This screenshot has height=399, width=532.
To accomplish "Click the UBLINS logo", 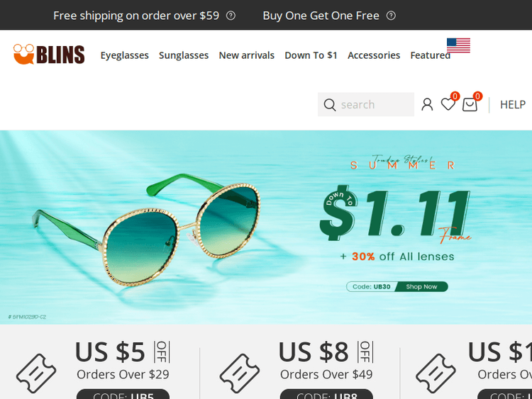I will point(49,55).
